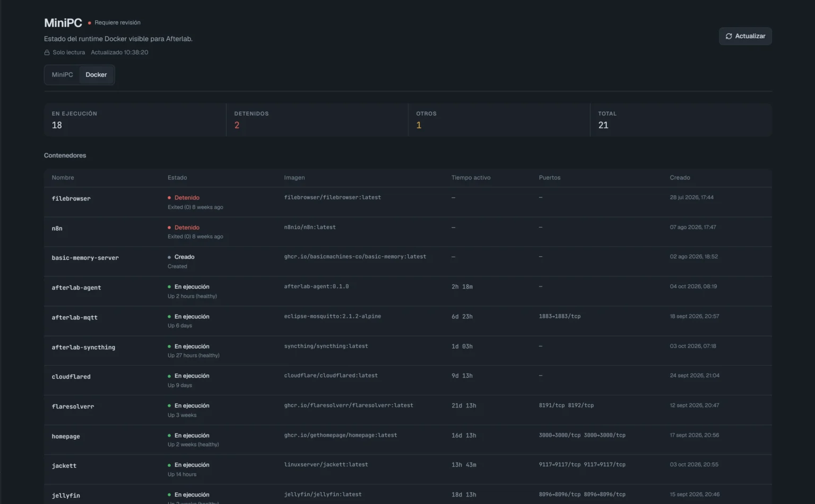Viewport: 815px width, 504px height.
Task: Select the jellyfin container name
Action: tap(66, 496)
